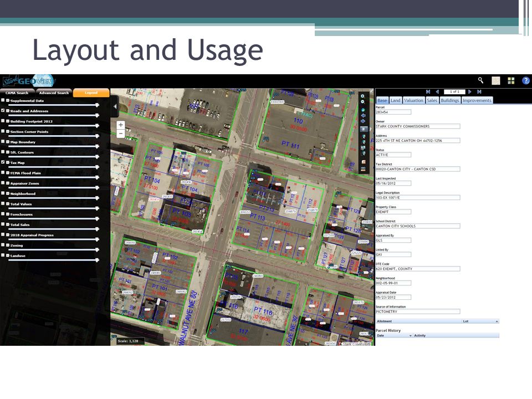Viewport: 532px width, 399px height.
Task: Sort by the Lot column header
Action: 480,321
